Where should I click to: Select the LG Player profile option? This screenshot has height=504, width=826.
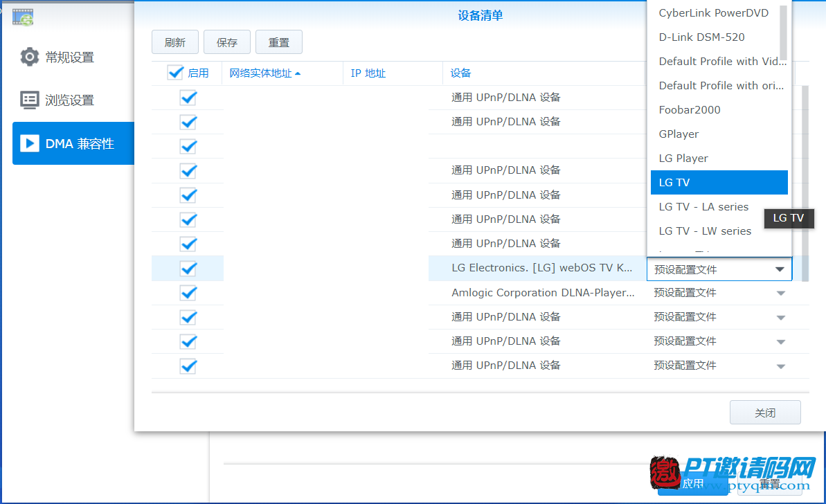(719, 159)
